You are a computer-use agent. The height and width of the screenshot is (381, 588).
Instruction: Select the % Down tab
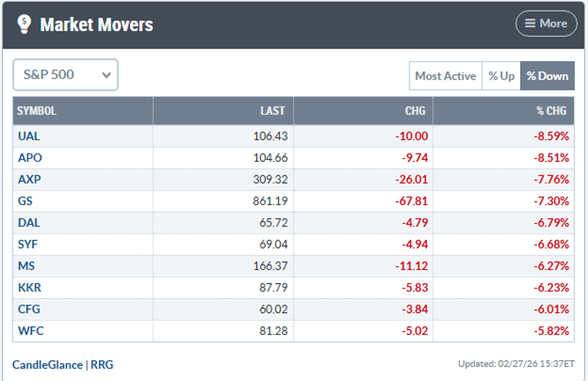click(x=547, y=76)
